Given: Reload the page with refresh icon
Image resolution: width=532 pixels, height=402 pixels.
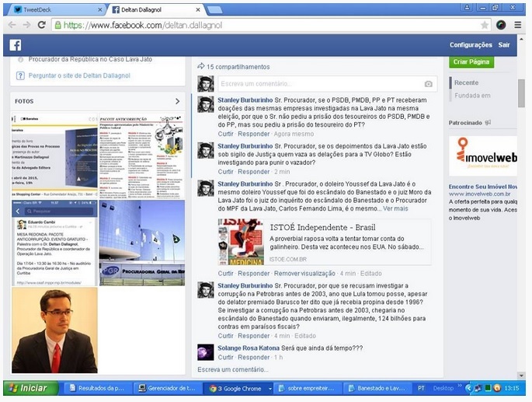Looking at the screenshot, I should pos(41,25).
